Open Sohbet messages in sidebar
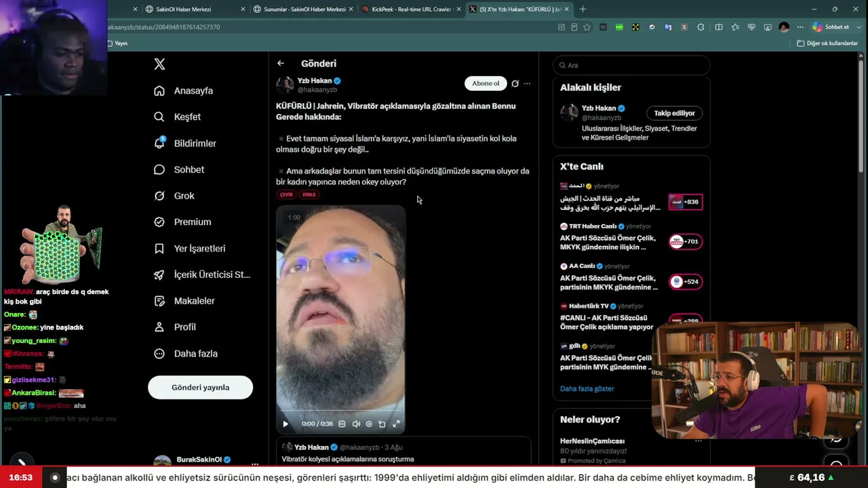Image resolution: width=868 pixels, height=488 pixels. 179,169
